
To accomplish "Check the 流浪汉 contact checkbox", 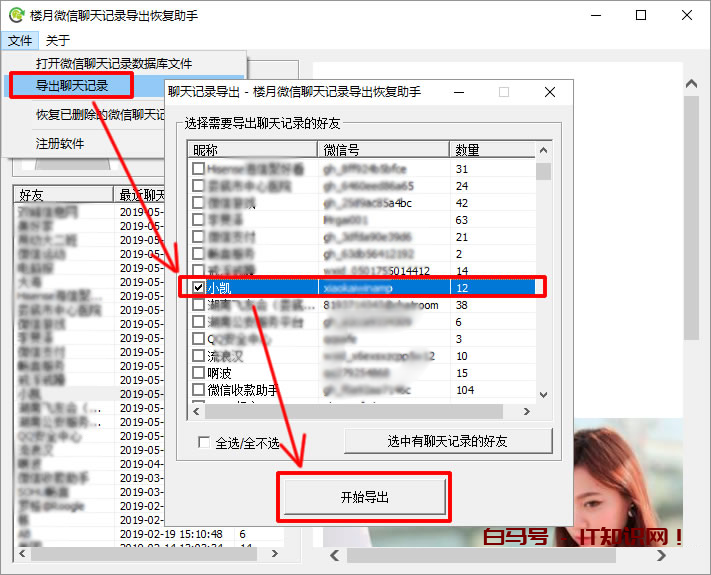I will point(199,356).
